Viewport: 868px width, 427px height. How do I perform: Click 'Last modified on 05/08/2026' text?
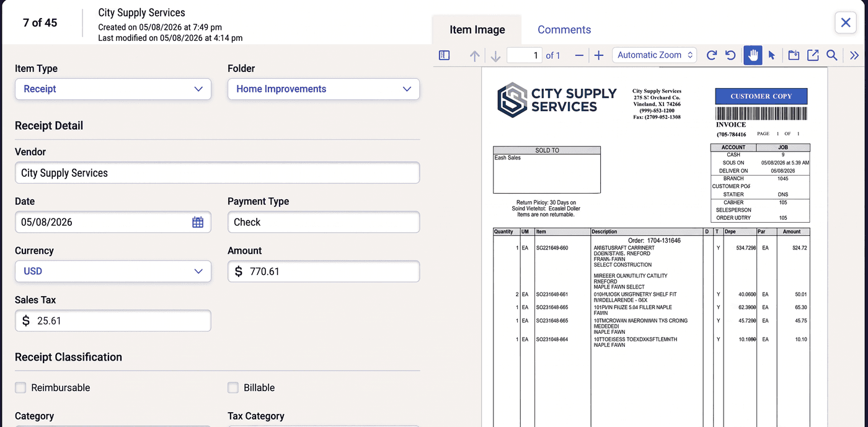170,38
